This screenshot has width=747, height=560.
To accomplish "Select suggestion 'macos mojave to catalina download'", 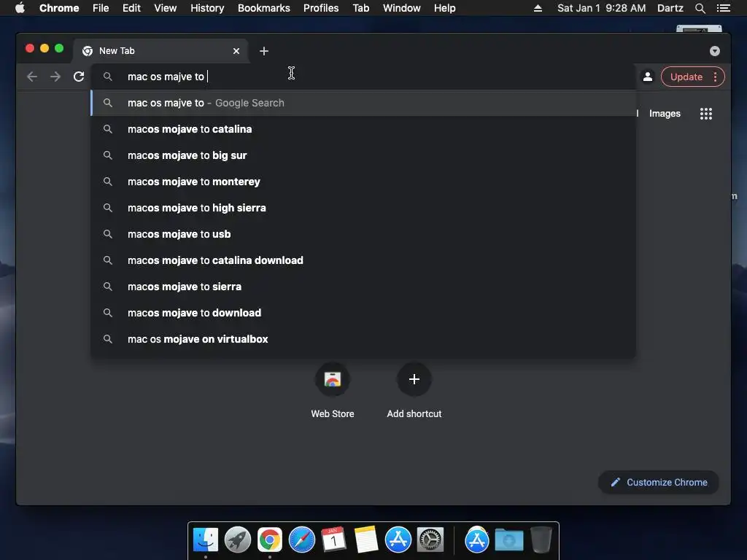I will click(363, 260).
